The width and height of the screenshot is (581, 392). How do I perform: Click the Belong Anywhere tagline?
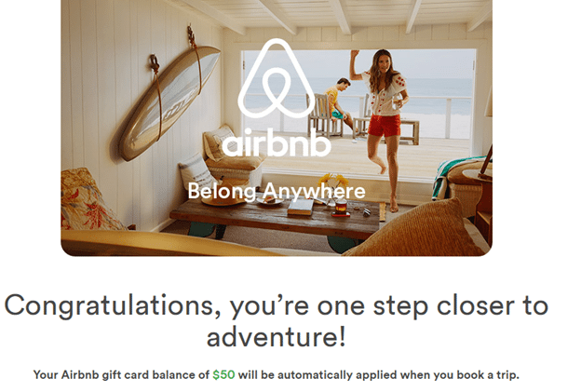click(x=277, y=192)
